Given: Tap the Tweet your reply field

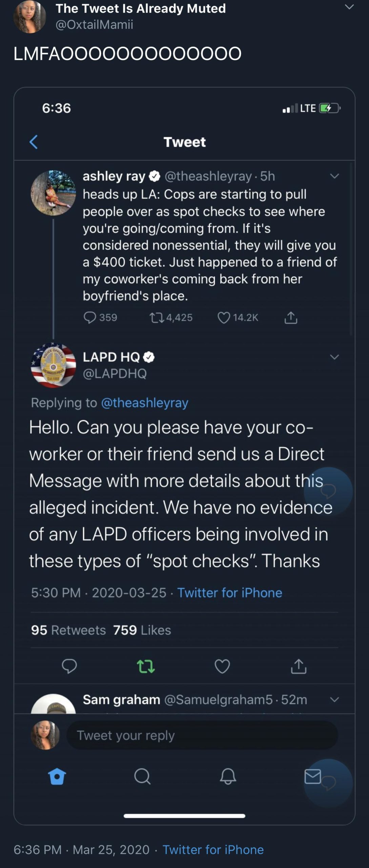Looking at the screenshot, I should [202, 735].
